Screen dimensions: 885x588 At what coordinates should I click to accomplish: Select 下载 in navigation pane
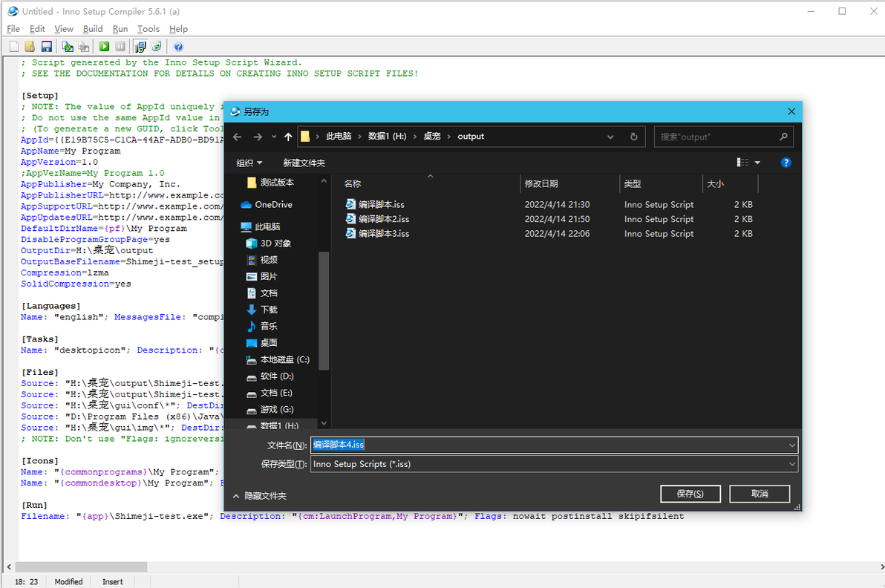click(x=262, y=310)
